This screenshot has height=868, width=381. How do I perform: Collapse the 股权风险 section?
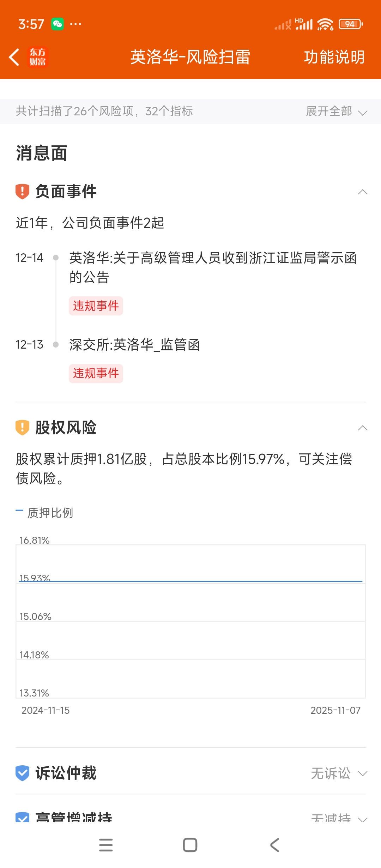pyautogui.click(x=362, y=428)
